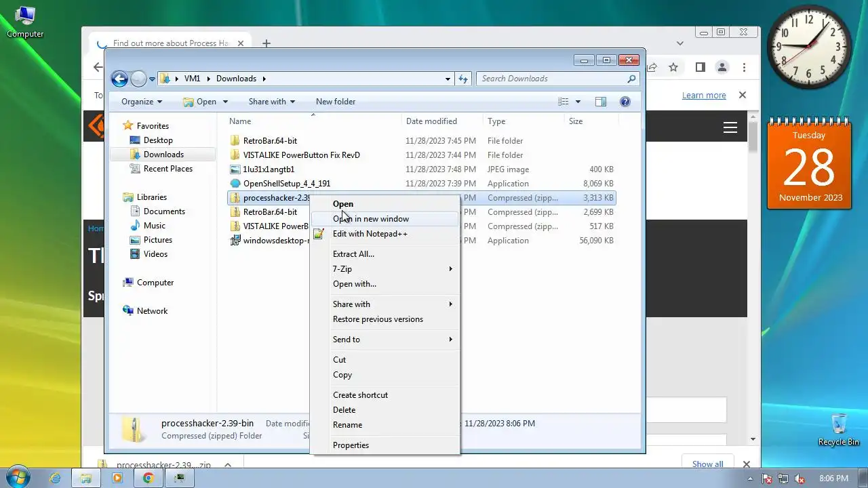Click the Refresh button beside address bar

click(x=463, y=79)
